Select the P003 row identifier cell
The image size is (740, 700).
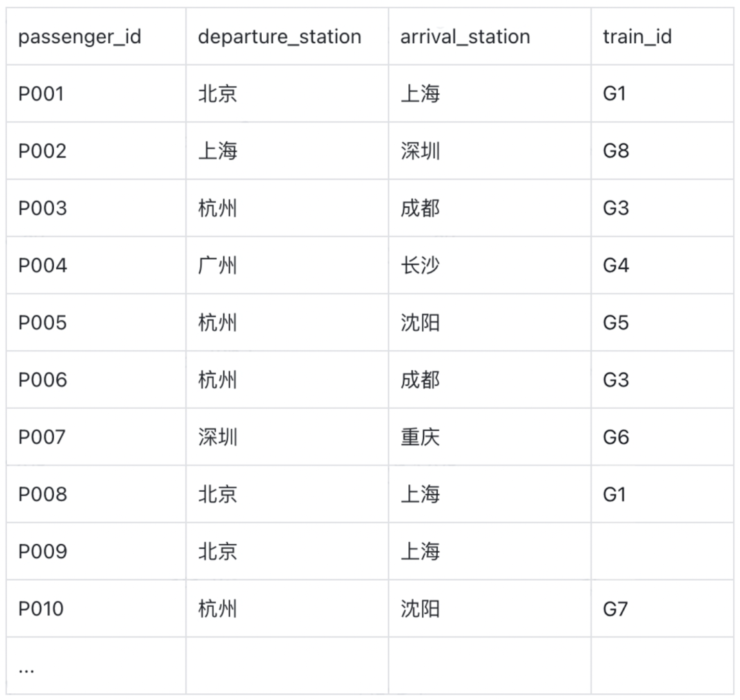[x=42, y=208]
